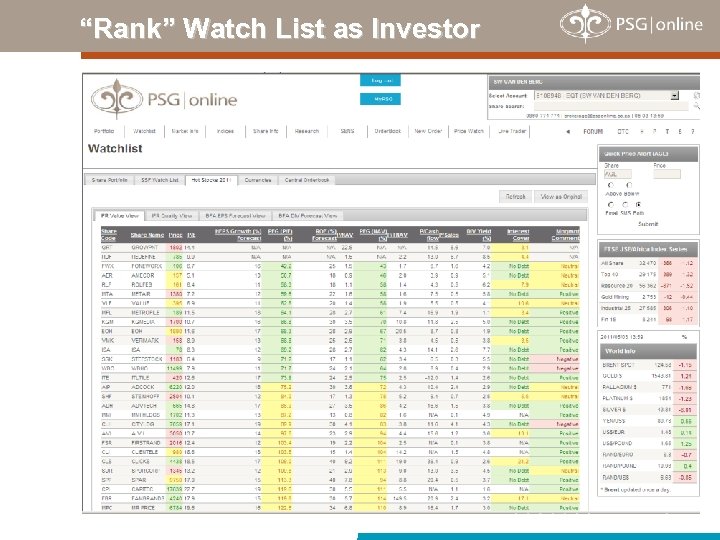Open the Share Info menu
This screenshot has width=720, height=540.
tap(265, 131)
